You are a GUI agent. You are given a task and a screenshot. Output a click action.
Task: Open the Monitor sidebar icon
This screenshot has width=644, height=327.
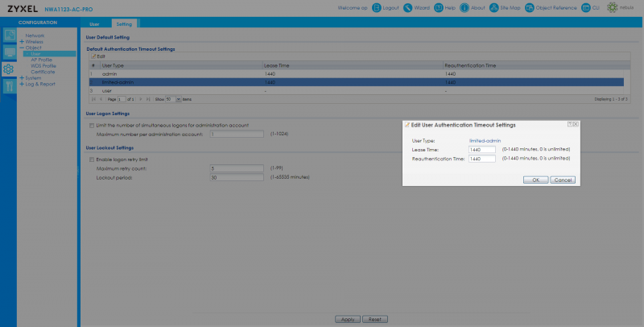(x=10, y=52)
